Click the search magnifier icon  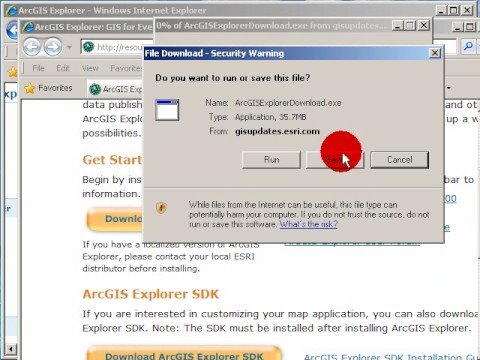(468, 46)
